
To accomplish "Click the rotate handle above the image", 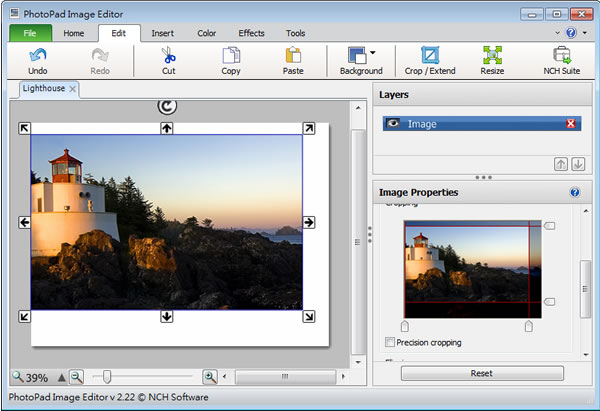I will click(167, 106).
